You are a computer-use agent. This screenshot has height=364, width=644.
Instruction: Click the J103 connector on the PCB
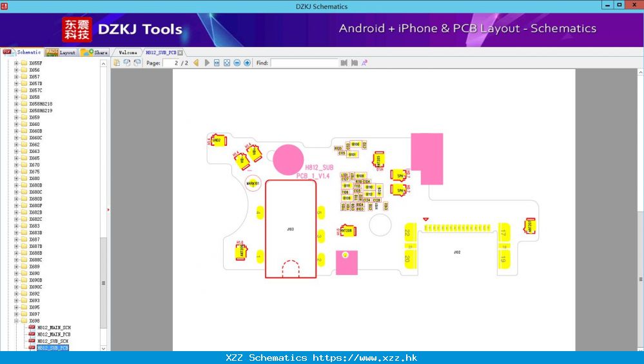[x=291, y=229]
